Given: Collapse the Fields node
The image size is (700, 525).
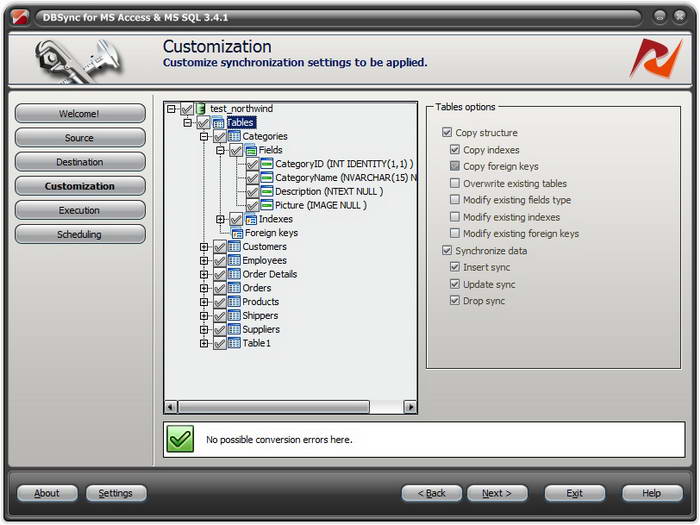Looking at the screenshot, I should [220, 150].
